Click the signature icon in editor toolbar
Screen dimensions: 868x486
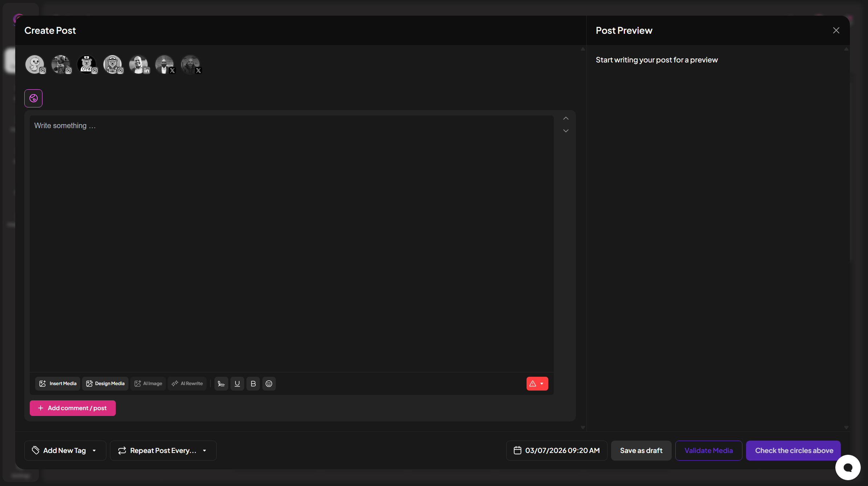[x=221, y=384]
